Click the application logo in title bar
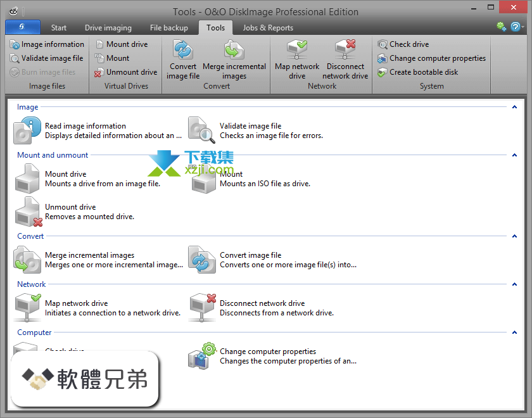Viewport: 532px width, 418px height. 13,12
